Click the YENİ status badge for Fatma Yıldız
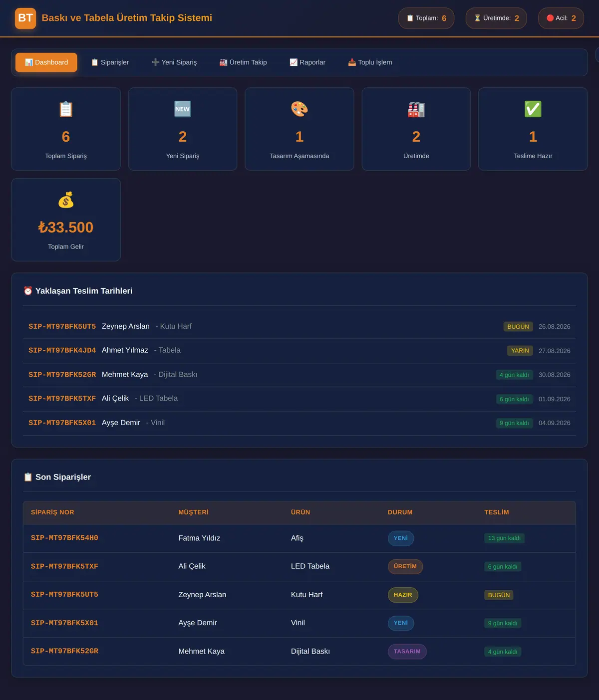 (401, 538)
